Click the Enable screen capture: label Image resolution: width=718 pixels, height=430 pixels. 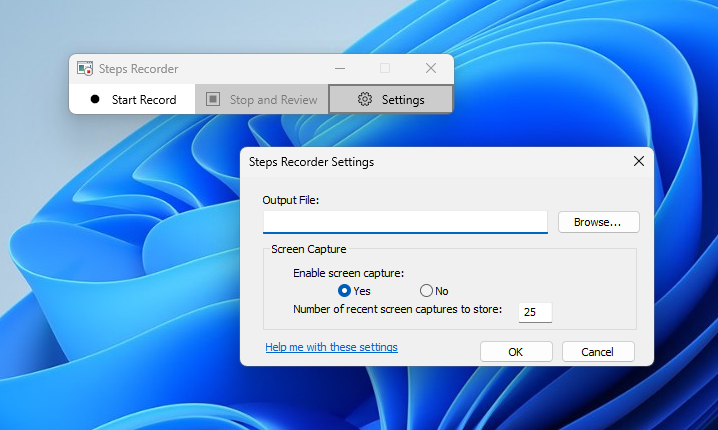pos(348,273)
